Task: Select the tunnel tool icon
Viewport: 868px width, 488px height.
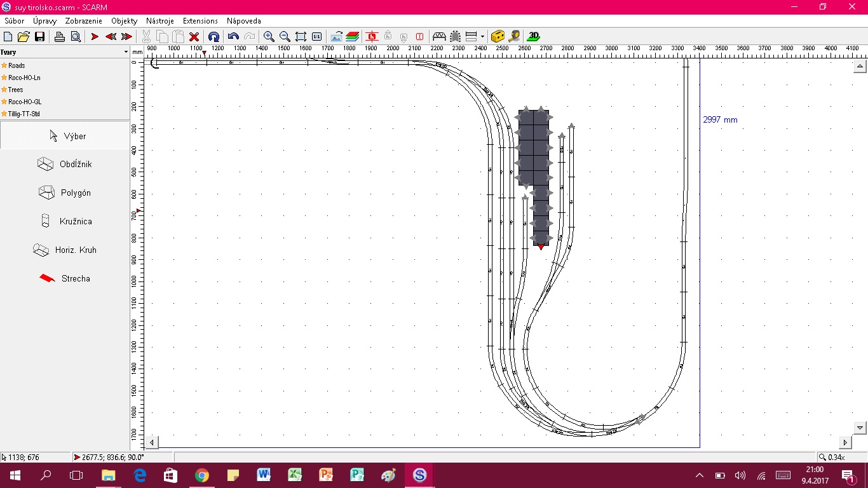Action: [456, 37]
